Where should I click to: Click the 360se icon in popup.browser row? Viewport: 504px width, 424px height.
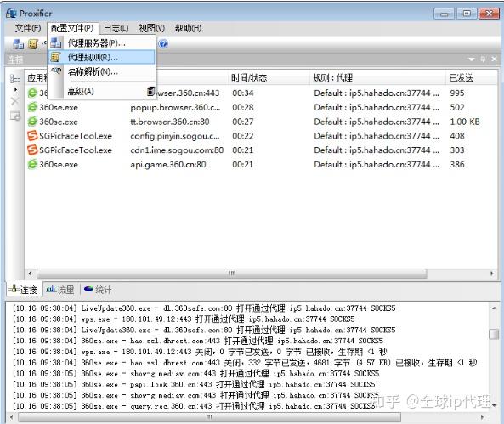coord(32,107)
